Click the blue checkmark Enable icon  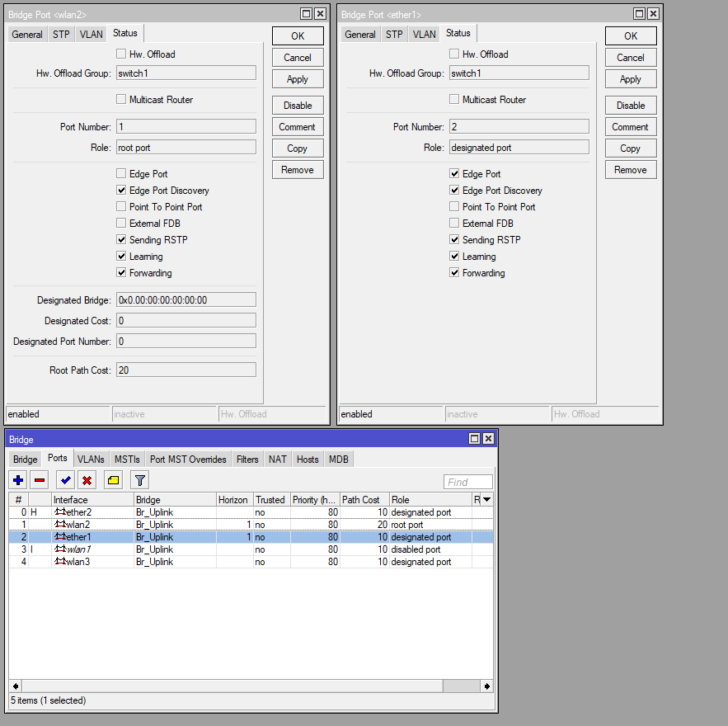tap(65, 480)
